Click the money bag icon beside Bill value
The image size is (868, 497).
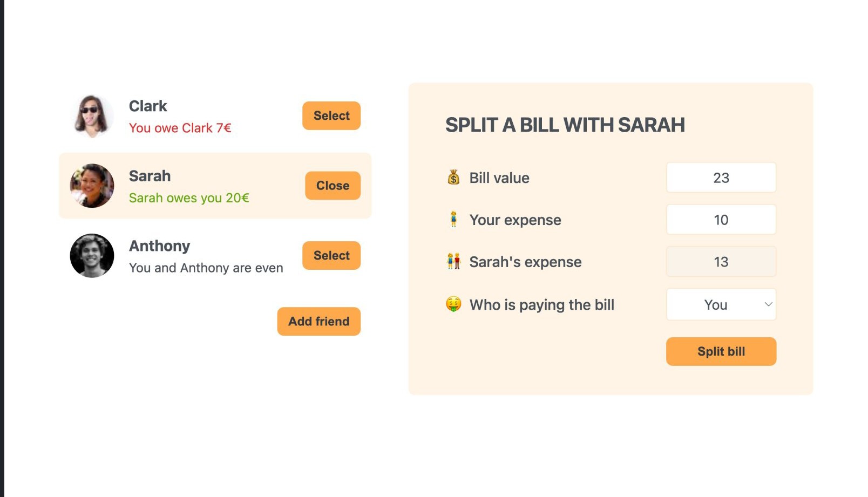click(x=453, y=178)
